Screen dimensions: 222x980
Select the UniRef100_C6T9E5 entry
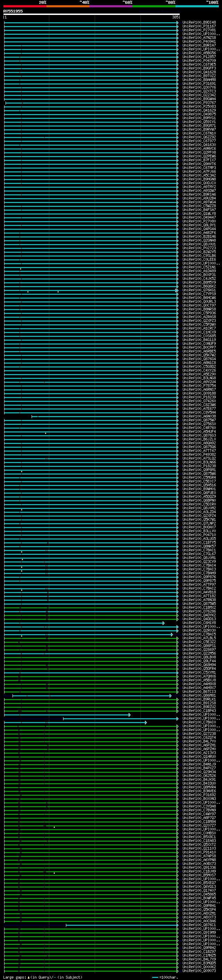pos(199,64)
